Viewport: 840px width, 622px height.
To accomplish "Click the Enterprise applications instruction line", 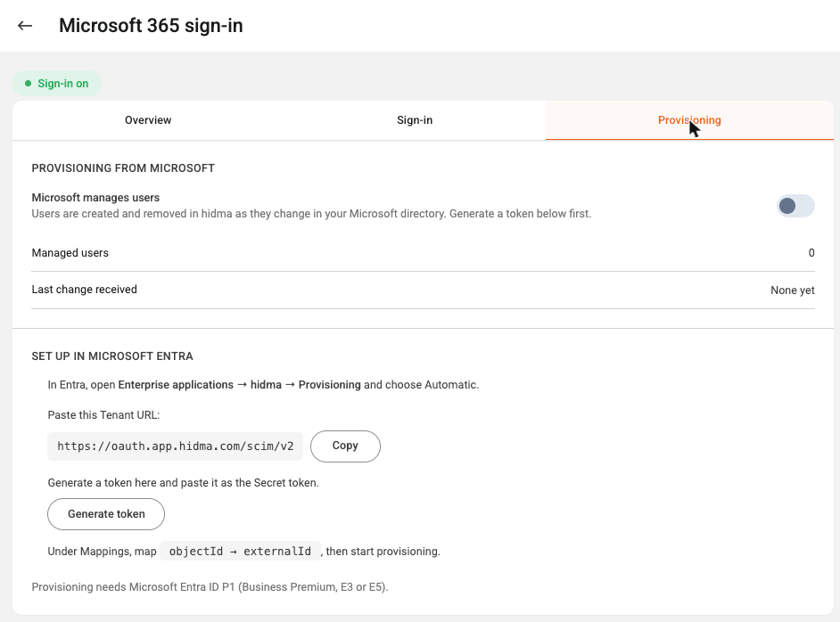I will [263, 385].
